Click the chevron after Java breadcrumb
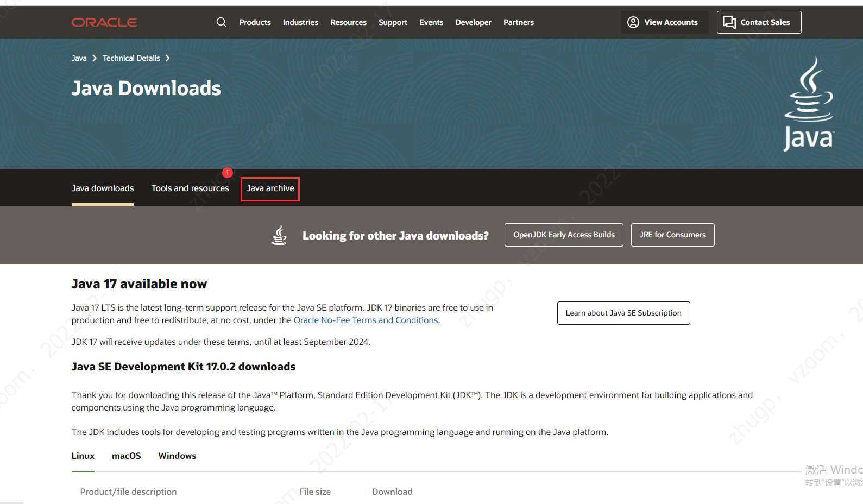Screen dimensions: 863x504 95,58
